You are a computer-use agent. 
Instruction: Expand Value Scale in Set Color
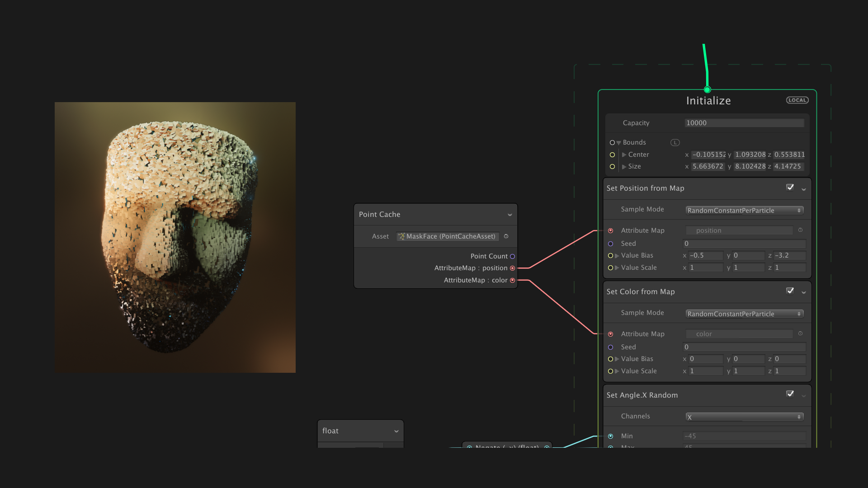tap(617, 371)
